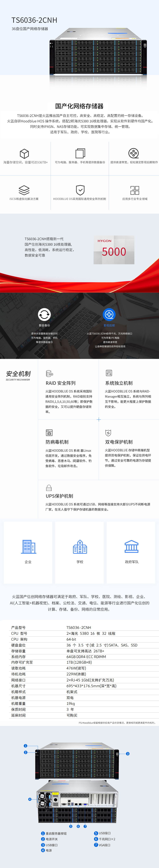Click the spec value 476W(读写)

(76, 668)
